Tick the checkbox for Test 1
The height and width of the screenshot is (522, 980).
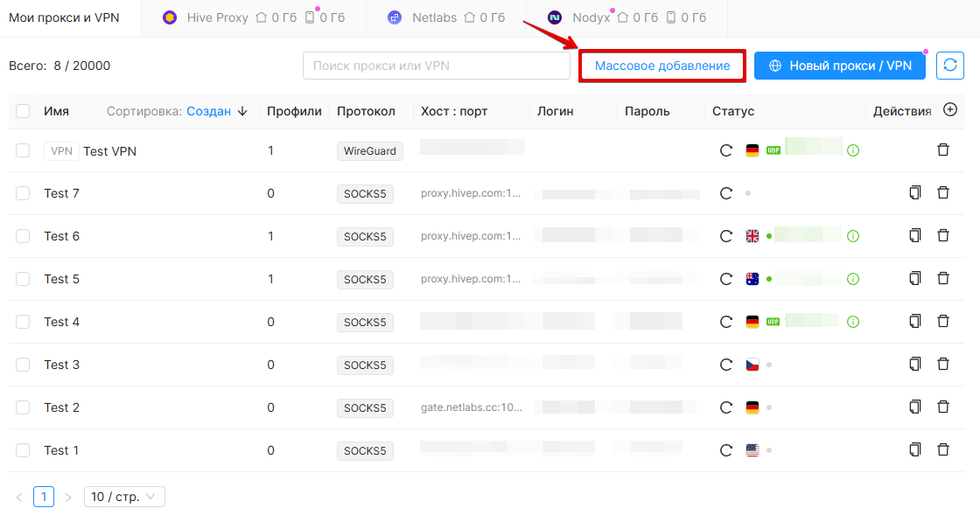[x=23, y=450]
